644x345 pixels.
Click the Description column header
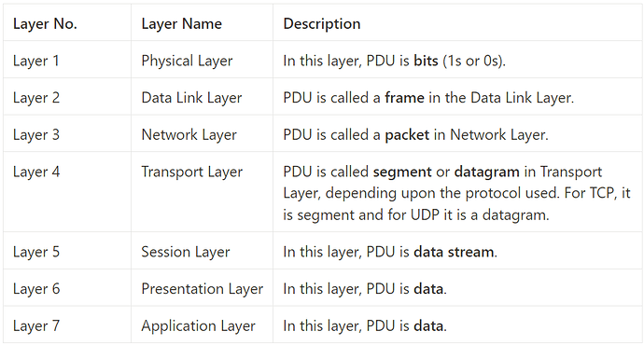(x=322, y=24)
